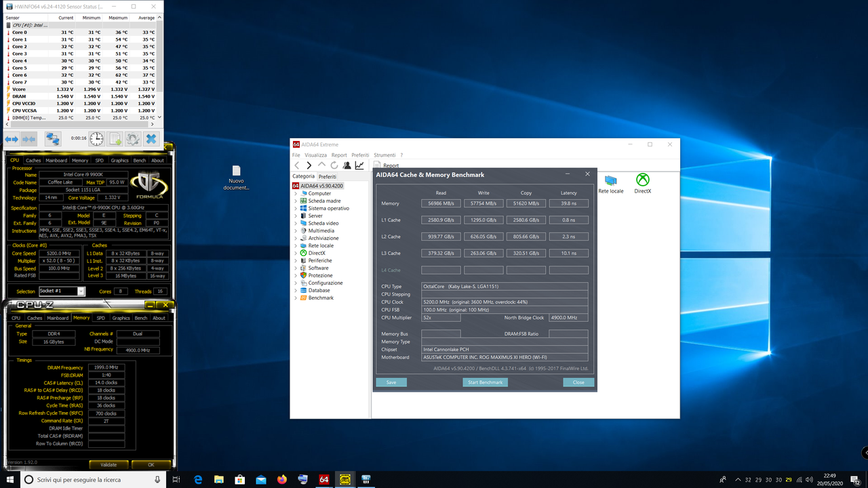Click the refresh arrow in AIDA64 toolbar

click(334, 165)
